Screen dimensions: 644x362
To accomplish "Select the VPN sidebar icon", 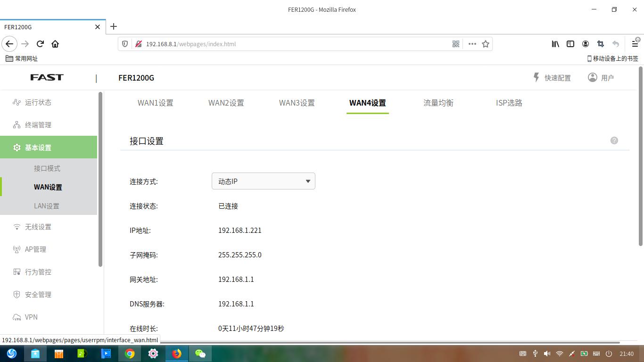I will pyautogui.click(x=17, y=317).
